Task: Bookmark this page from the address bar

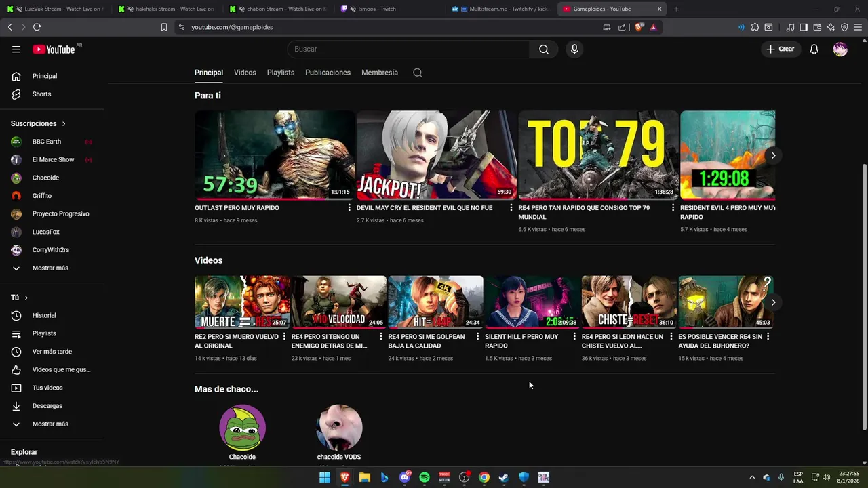Action: click(164, 27)
